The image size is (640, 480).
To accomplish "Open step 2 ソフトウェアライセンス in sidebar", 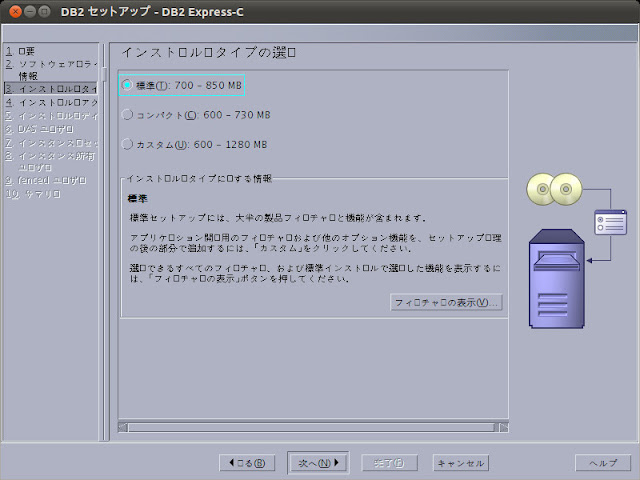I will [51, 70].
